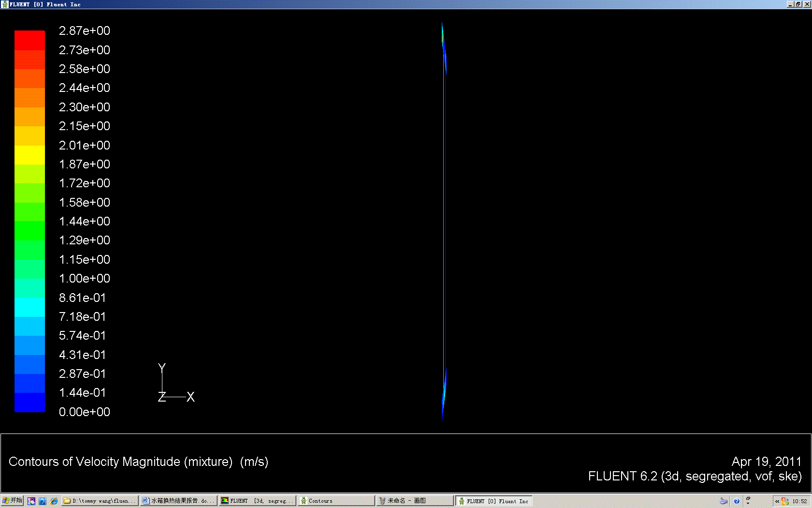Click the keyboard input method tray icon
The image size is (812, 508).
[724, 501]
